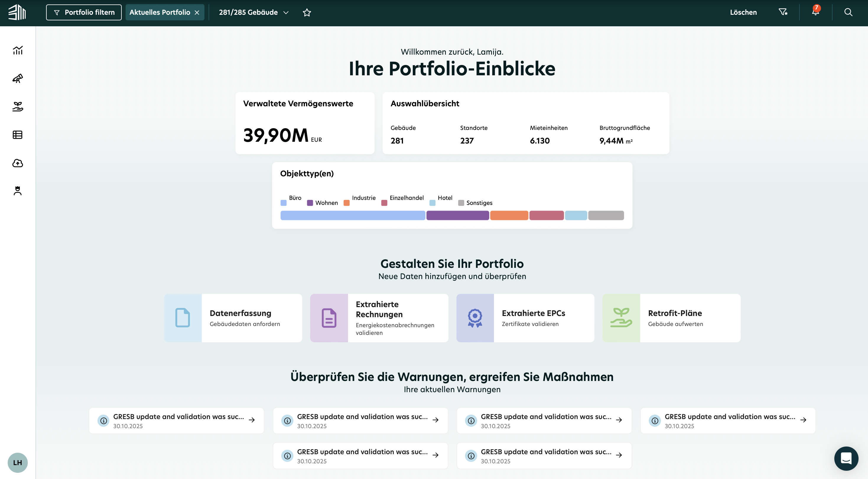Open the analytics chart view in sidebar

pos(17,50)
